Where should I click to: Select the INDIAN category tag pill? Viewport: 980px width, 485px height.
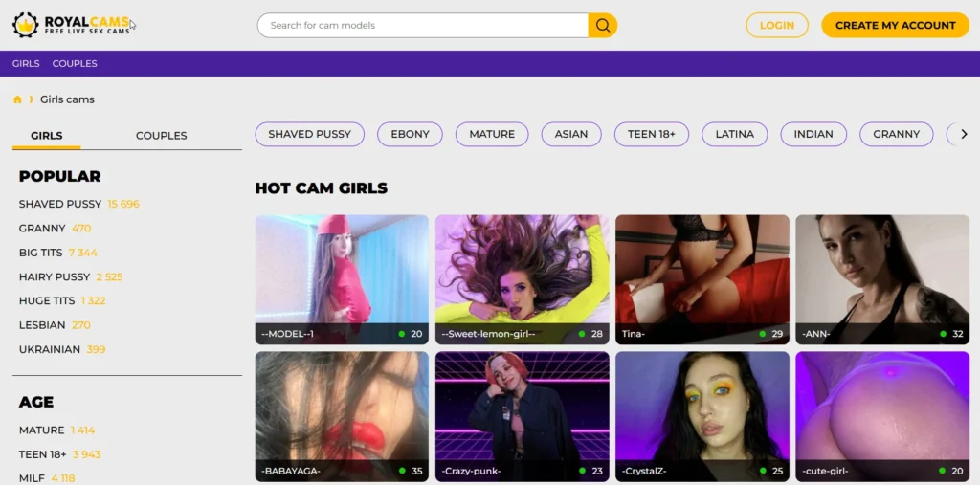[x=813, y=134]
